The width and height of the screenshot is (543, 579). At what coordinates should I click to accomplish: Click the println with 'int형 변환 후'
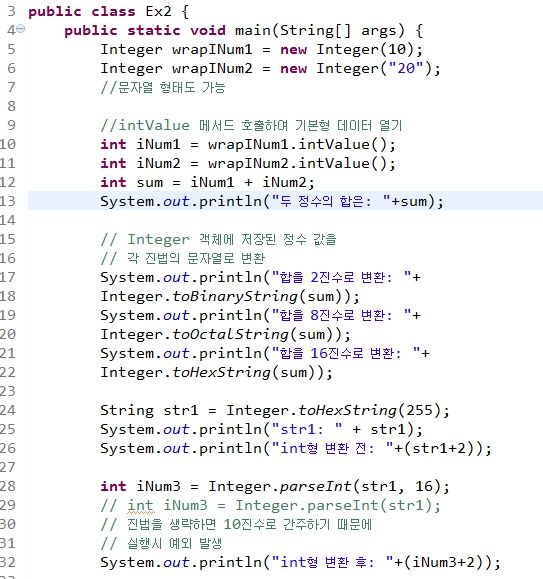tap(300, 563)
